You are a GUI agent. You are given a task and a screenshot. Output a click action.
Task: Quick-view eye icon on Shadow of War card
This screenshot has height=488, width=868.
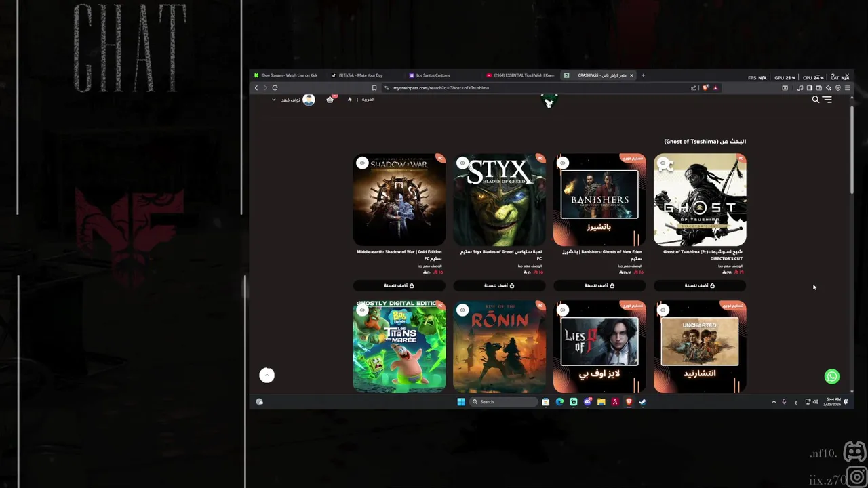pyautogui.click(x=362, y=163)
